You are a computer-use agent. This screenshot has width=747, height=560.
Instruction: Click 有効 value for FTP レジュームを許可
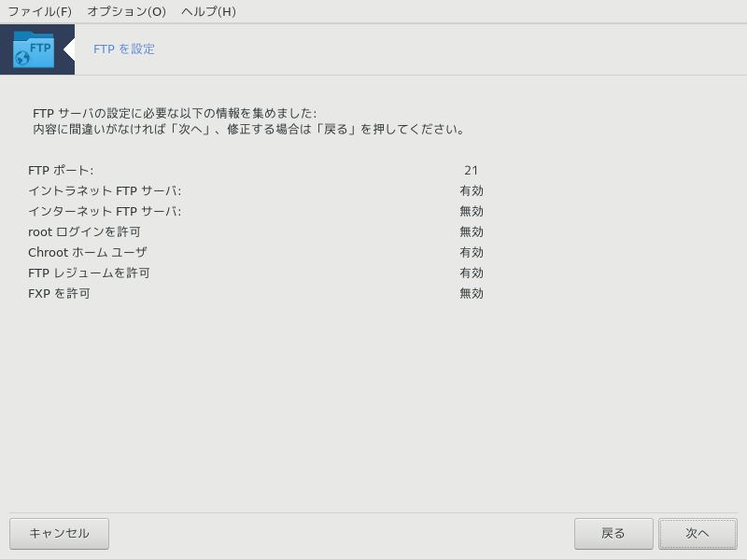click(472, 273)
